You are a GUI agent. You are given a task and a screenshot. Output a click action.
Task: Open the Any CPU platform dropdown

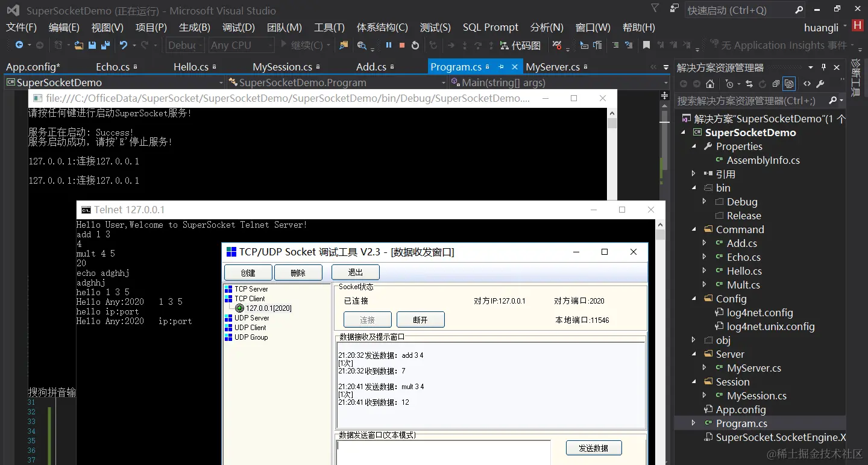tap(241, 45)
